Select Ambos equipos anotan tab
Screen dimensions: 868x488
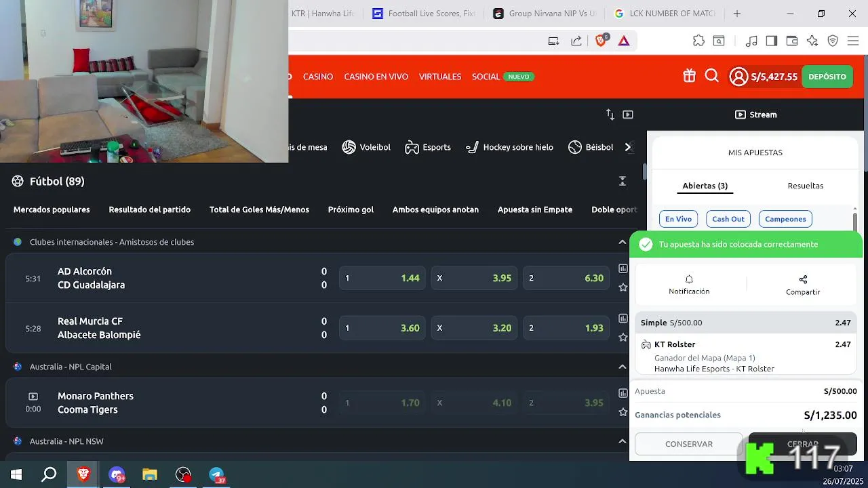click(435, 209)
